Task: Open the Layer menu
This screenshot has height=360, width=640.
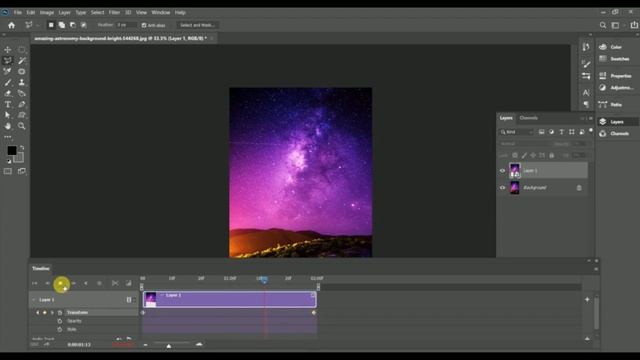Action: pyautogui.click(x=64, y=13)
